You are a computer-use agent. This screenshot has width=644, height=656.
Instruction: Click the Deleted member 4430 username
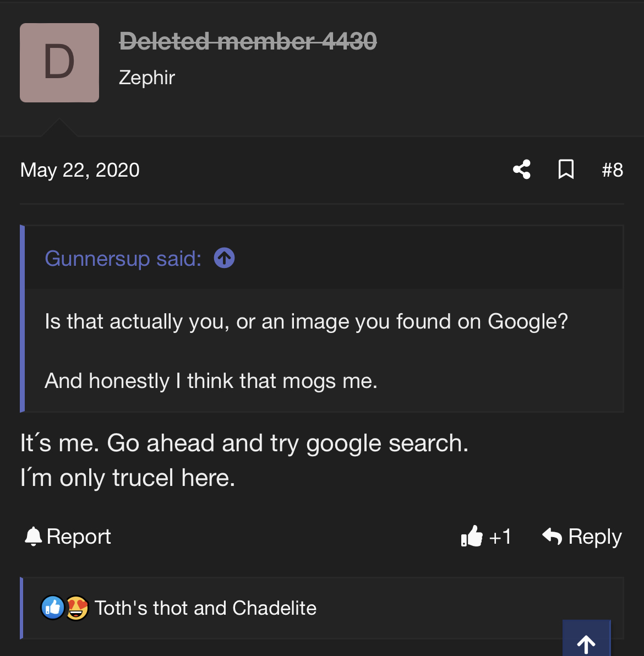click(248, 41)
